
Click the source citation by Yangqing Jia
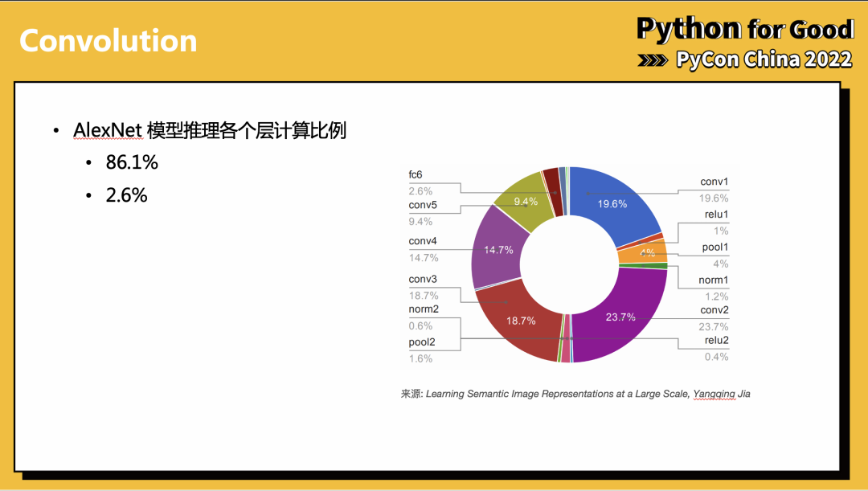(575, 394)
